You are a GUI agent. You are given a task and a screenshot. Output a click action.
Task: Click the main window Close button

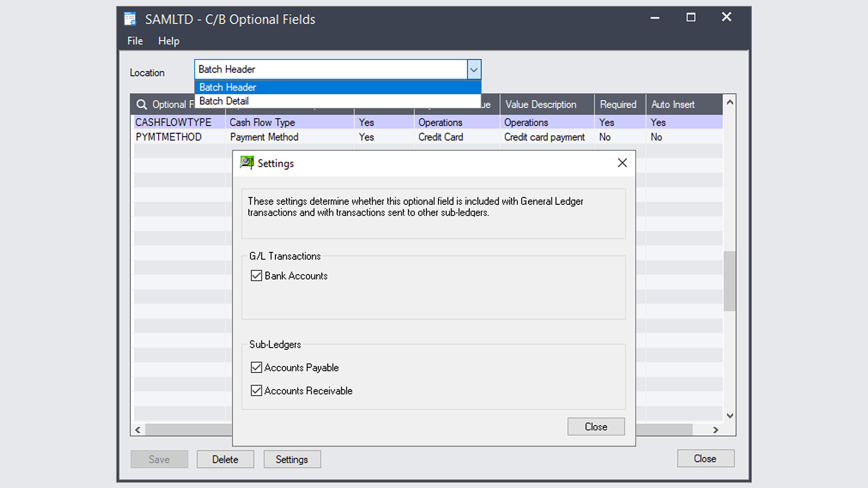pos(705,458)
